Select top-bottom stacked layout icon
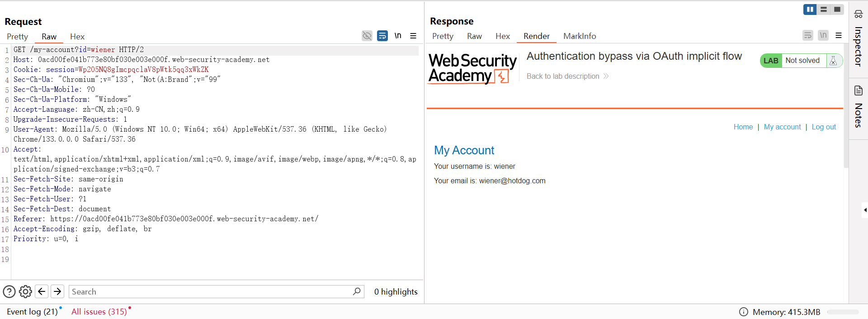Screen dimensions: 868x319 click(824, 10)
